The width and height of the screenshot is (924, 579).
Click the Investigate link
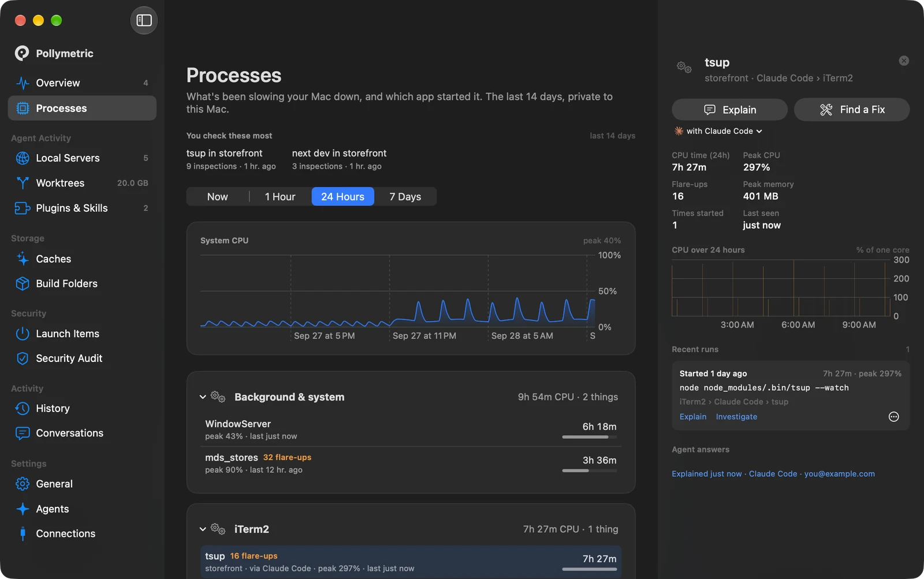(x=736, y=417)
